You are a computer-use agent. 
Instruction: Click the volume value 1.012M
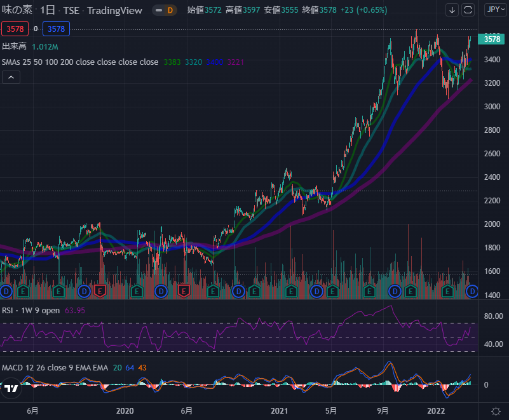click(x=45, y=47)
